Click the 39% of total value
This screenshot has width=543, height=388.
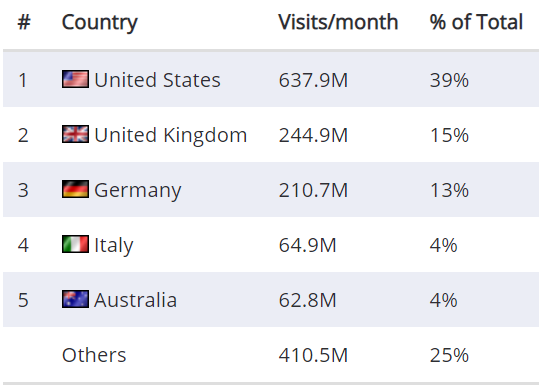pyautogui.click(x=449, y=80)
